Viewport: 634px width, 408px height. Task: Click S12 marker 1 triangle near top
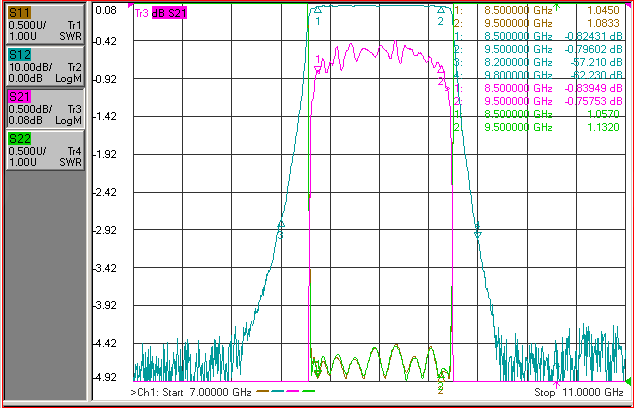coord(318,10)
